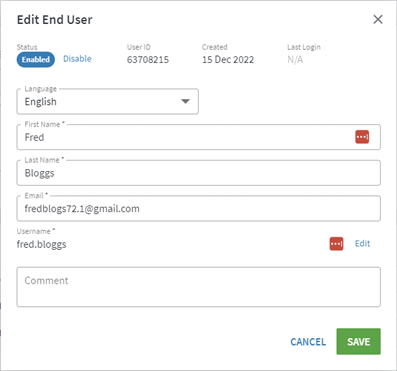The width and height of the screenshot is (397, 371).
Task: Click into the Comment text box
Action: [x=198, y=287]
